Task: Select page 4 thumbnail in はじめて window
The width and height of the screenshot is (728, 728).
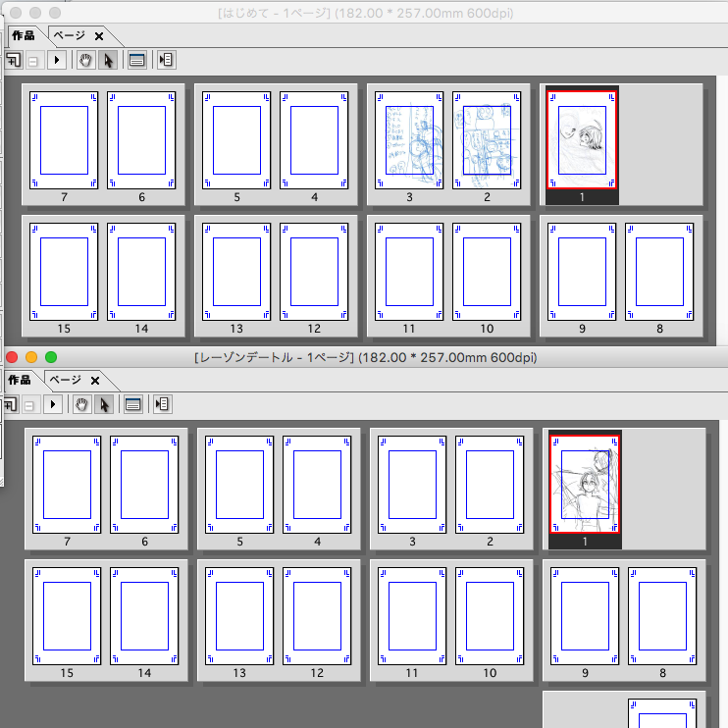Action: click(x=314, y=140)
